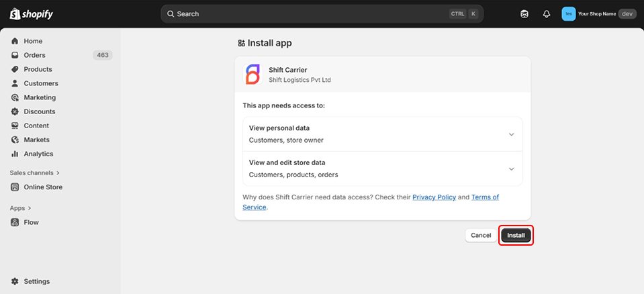Open the notifications bell icon

[547, 14]
